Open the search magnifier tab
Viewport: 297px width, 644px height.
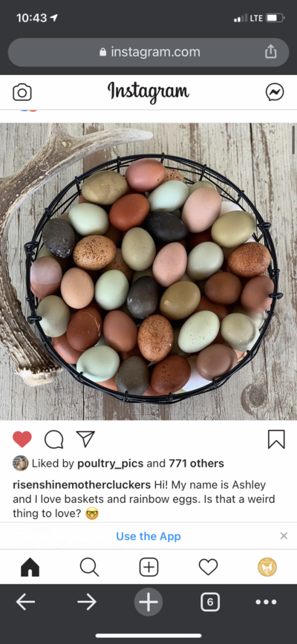coord(89,567)
